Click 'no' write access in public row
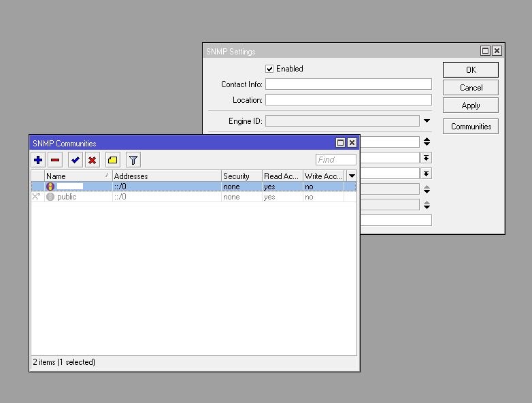This screenshot has width=532, height=403. pyautogui.click(x=309, y=197)
